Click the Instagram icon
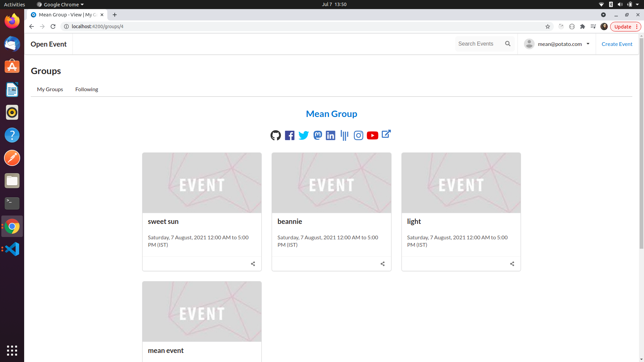644x362 pixels. 358,135
